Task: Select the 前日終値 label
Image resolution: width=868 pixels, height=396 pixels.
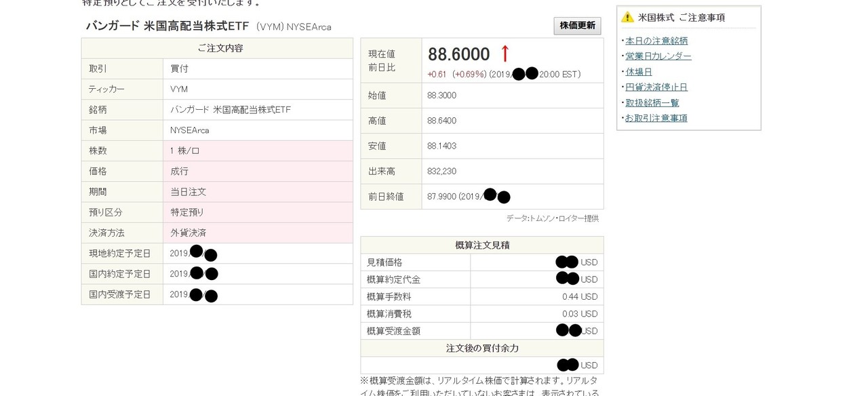Action: (386, 197)
